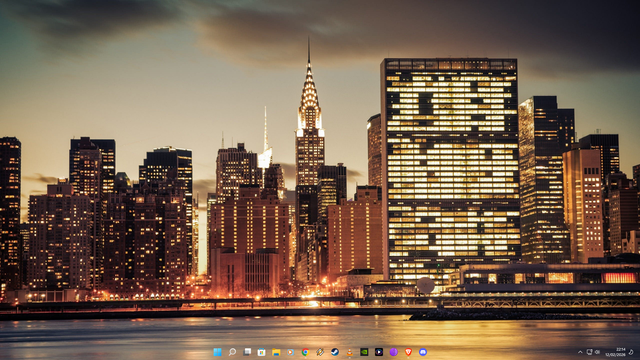Open the notification icon beside the clock

[631, 352]
